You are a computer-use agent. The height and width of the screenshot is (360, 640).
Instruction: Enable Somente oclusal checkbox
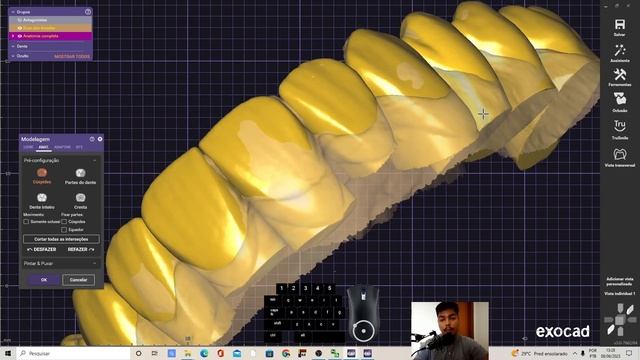point(26,222)
